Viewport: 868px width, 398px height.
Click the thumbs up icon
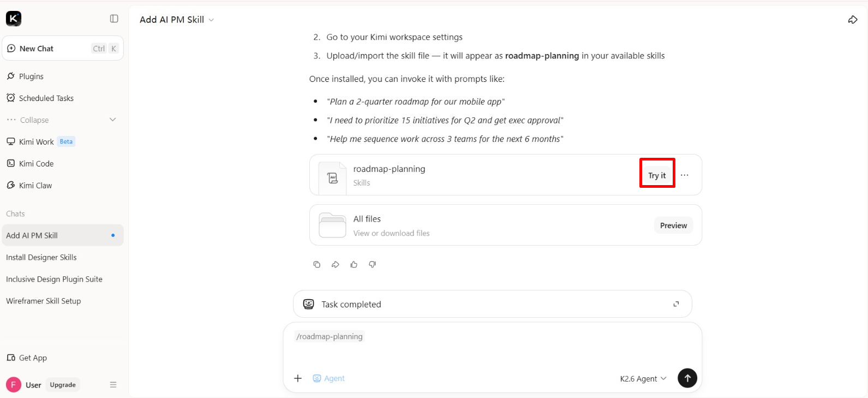pyautogui.click(x=354, y=264)
